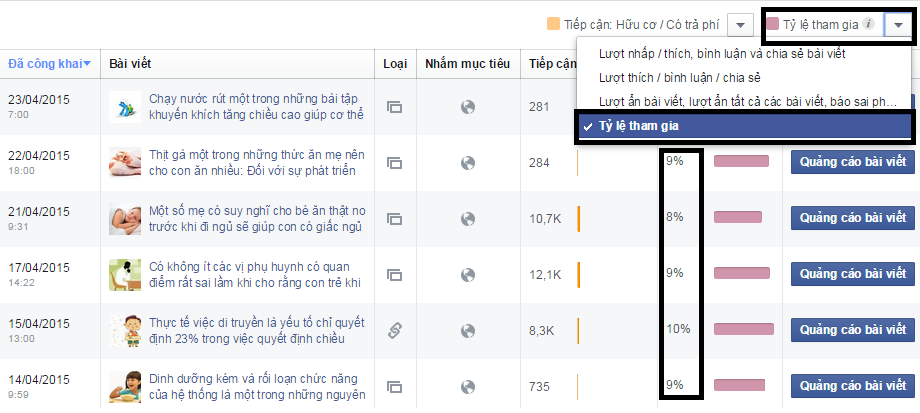Click the reach value 281
Image resolution: width=920 pixels, height=413 pixels.
539,107
